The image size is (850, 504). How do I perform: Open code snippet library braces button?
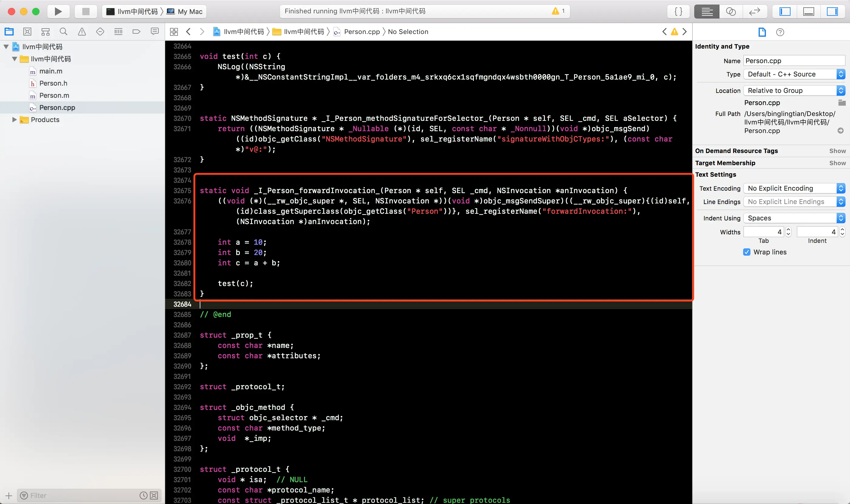pyautogui.click(x=678, y=12)
